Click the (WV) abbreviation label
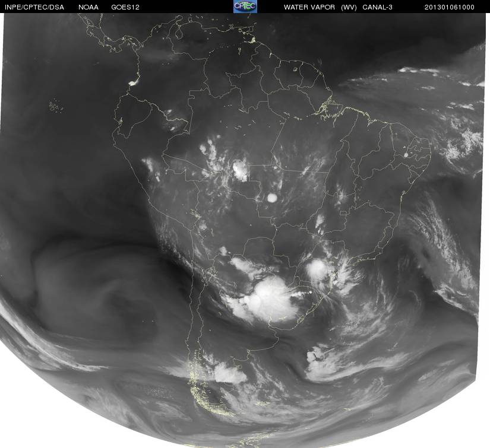The width and height of the screenshot is (490, 448). click(x=349, y=7)
